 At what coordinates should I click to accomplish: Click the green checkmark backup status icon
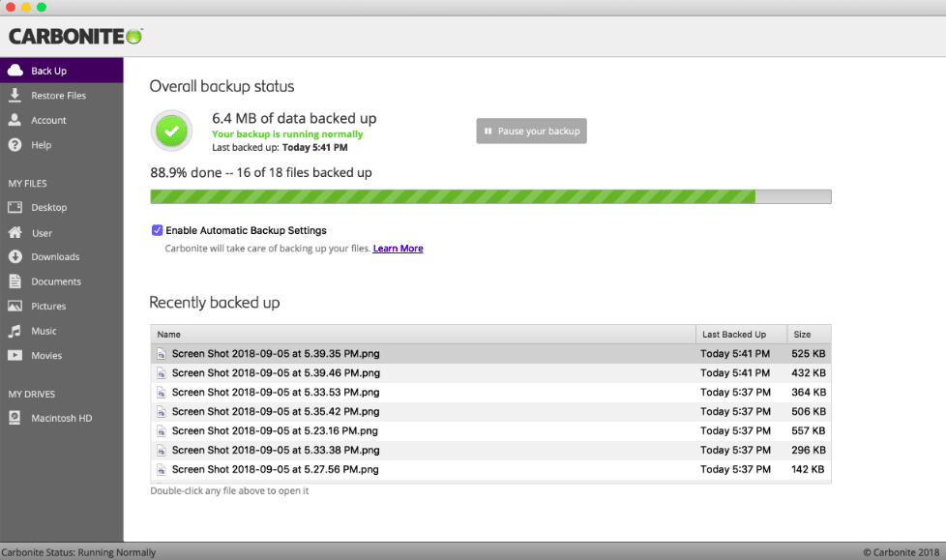(172, 131)
